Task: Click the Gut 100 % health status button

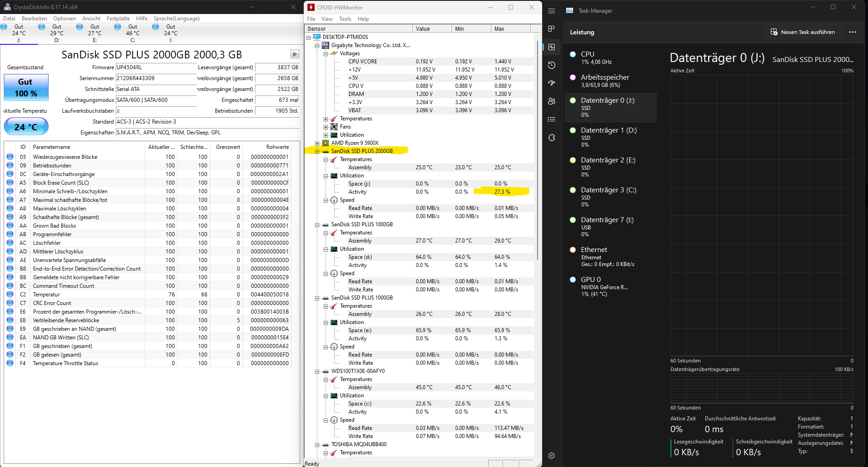Action: point(26,87)
